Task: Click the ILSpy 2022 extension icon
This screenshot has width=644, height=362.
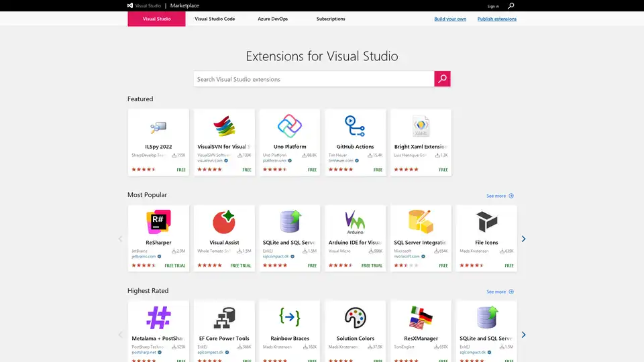Action: (x=158, y=126)
